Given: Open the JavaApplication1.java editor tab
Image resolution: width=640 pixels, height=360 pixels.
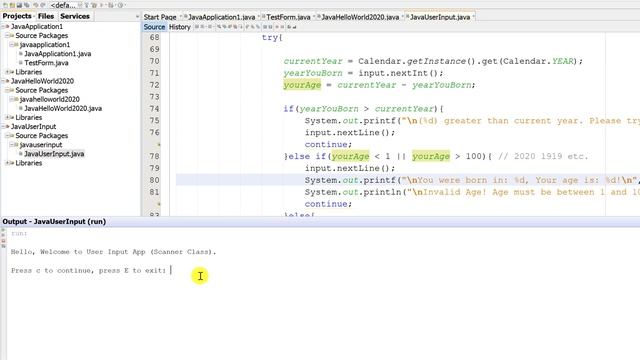Looking at the screenshot, I should click(221, 17).
